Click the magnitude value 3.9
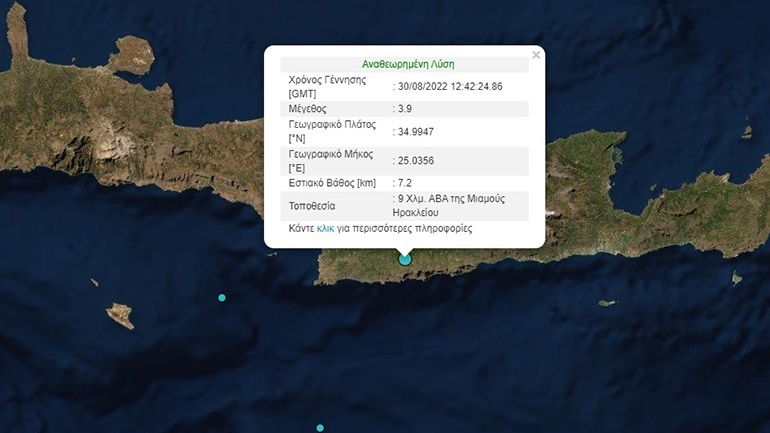The image size is (770, 433). coord(405,108)
